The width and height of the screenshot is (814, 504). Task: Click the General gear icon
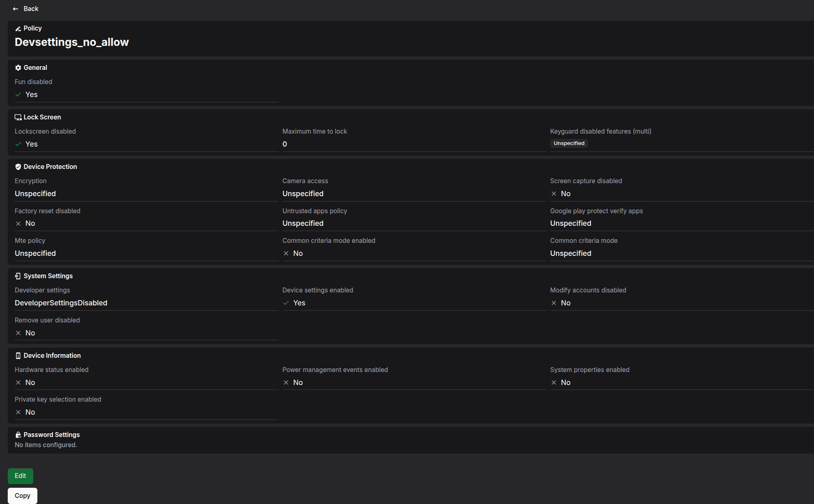click(x=18, y=68)
